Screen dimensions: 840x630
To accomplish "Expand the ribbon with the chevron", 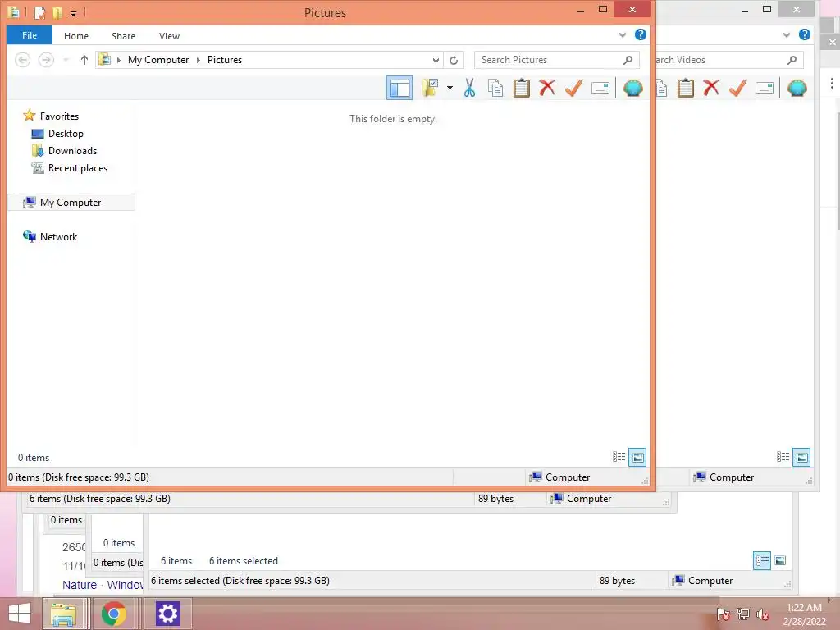I will [622, 34].
